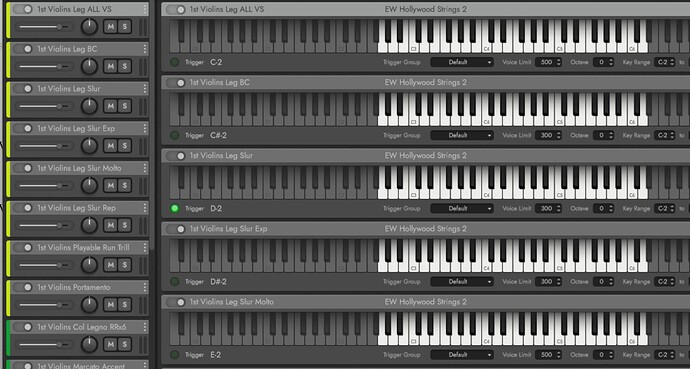The width and height of the screenshot is (690, 369).
Task: Click C5 key on Leg Slur keyboard
Action: 559,194
